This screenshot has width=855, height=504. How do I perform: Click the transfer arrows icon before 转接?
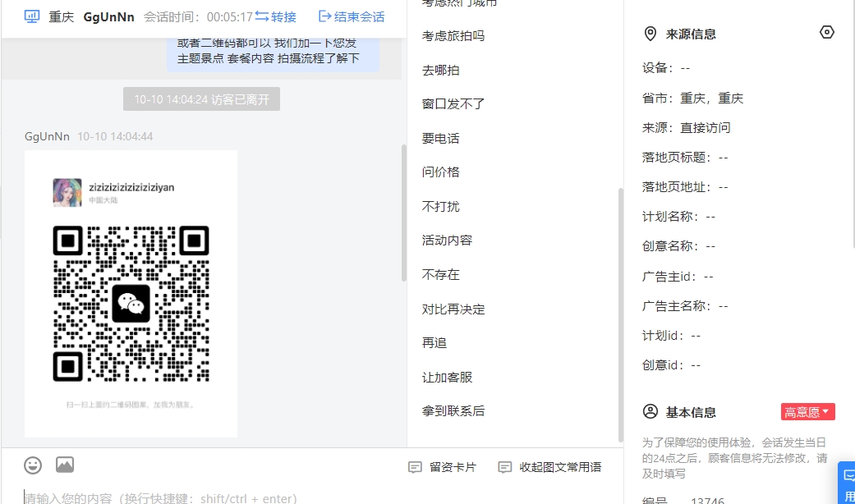[x=262, y=16]
